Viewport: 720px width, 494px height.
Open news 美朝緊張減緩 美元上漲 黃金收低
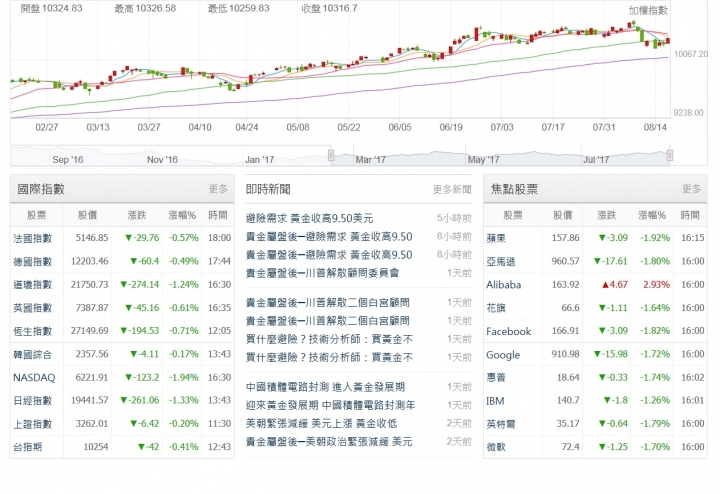(329, 423)
